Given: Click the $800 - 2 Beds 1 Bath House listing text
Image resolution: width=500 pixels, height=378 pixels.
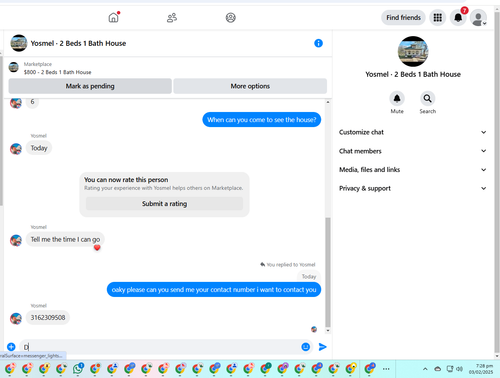Looking at the screenshot, I should coord(57,72).
